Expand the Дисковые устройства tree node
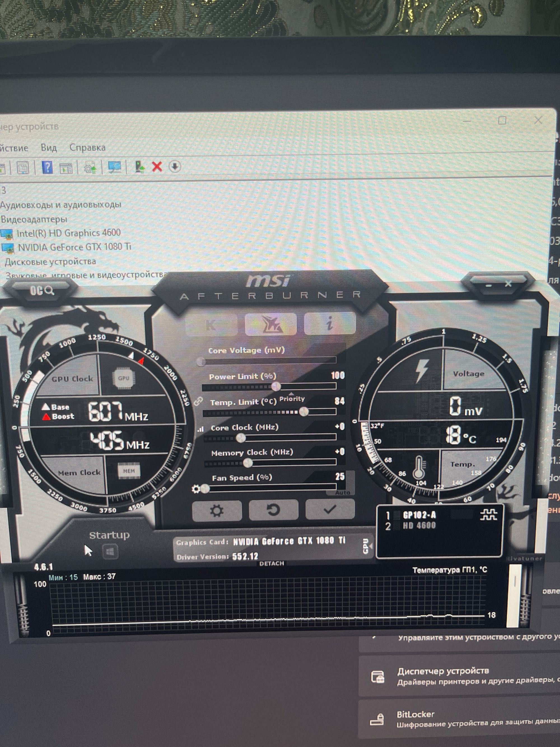The image size is (560, 747). pos(50,262)
